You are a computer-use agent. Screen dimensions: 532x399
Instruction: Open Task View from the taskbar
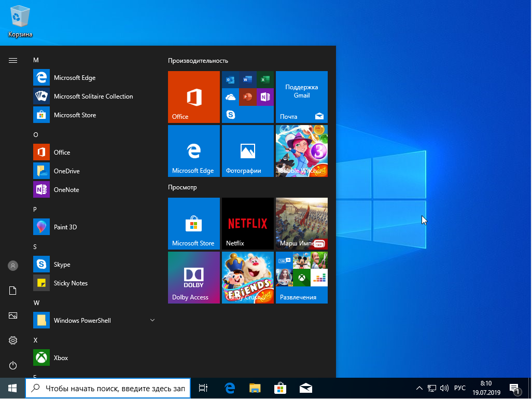click(203, 388)
